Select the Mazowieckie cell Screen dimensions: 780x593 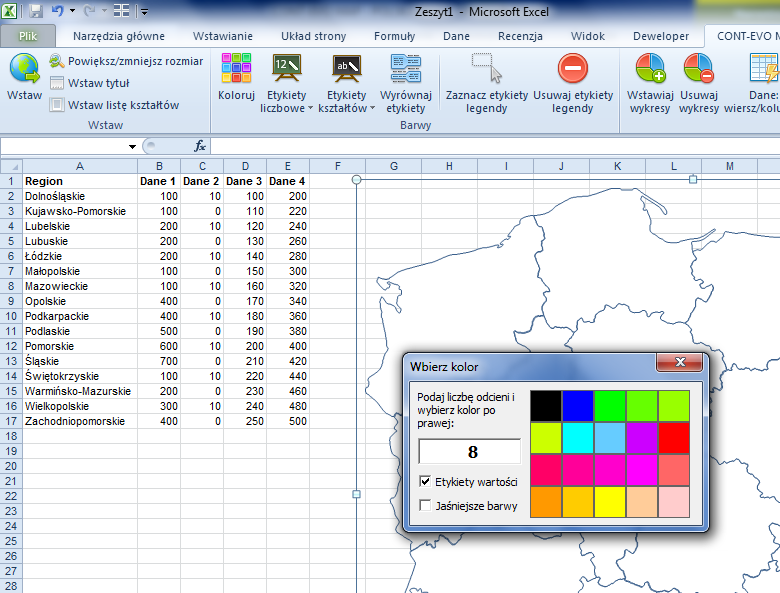(80, 286)
